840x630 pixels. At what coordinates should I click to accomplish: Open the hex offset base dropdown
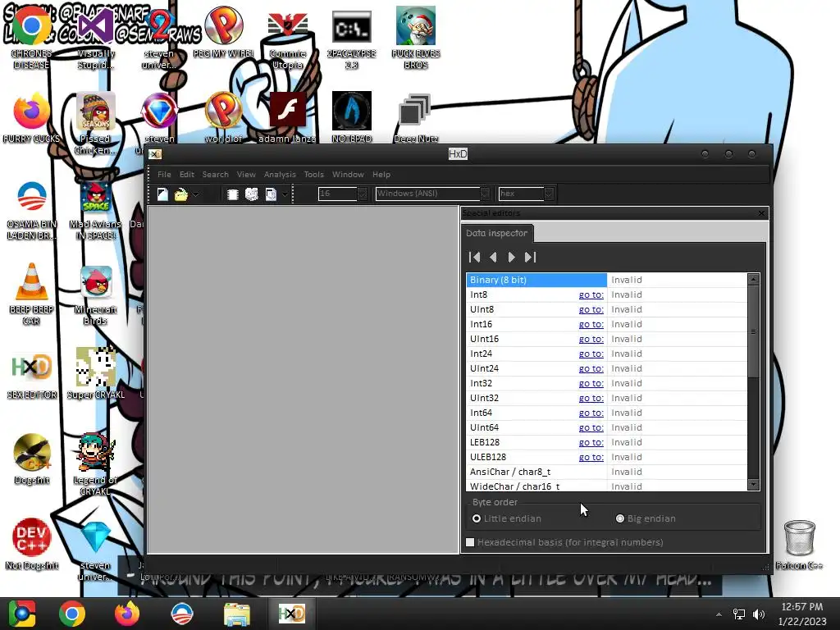pyautogui.click(x=549, y=194)
